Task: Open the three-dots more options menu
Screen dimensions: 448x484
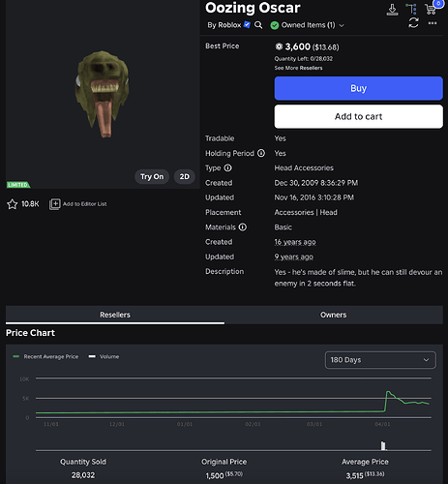Action: pyautogui.click(x=433, y=23)
